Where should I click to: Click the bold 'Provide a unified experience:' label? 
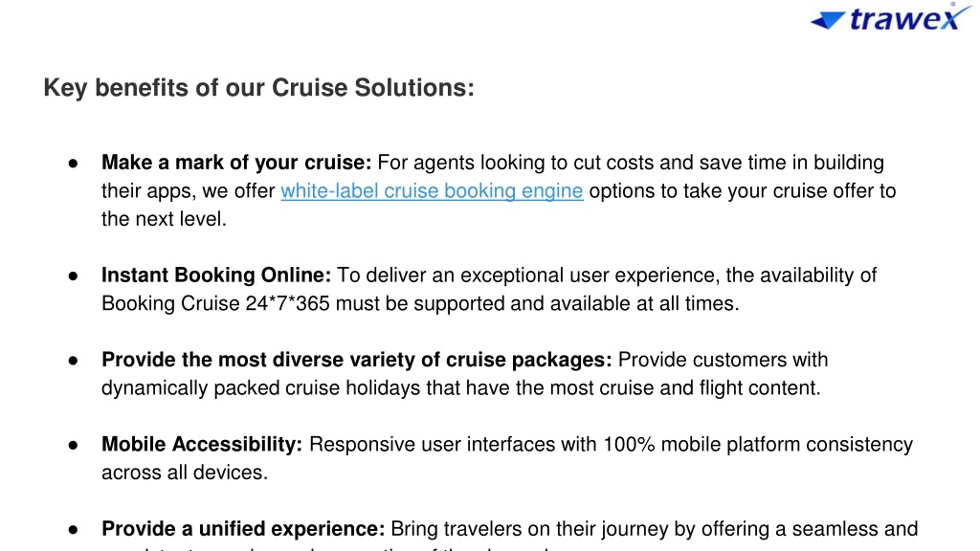pos(243,528)
